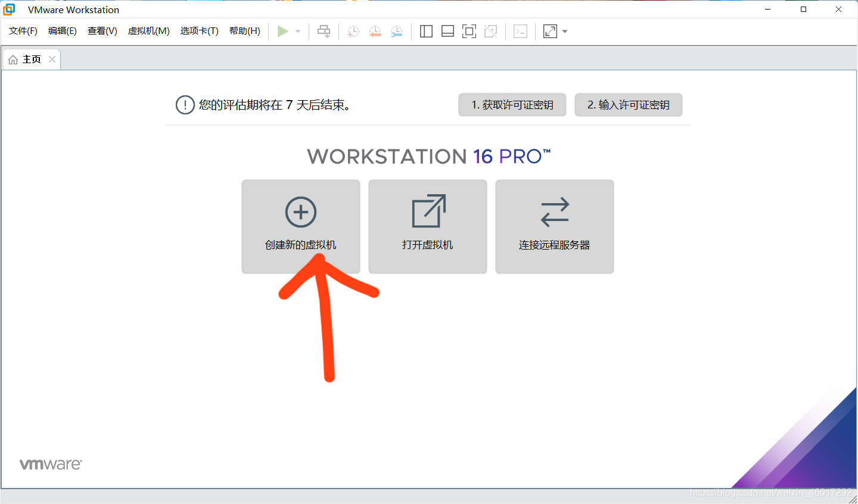The image size is (858, 504).
Task: Click the 创建新的虚拟机 tile
Action: coord(301,226)
